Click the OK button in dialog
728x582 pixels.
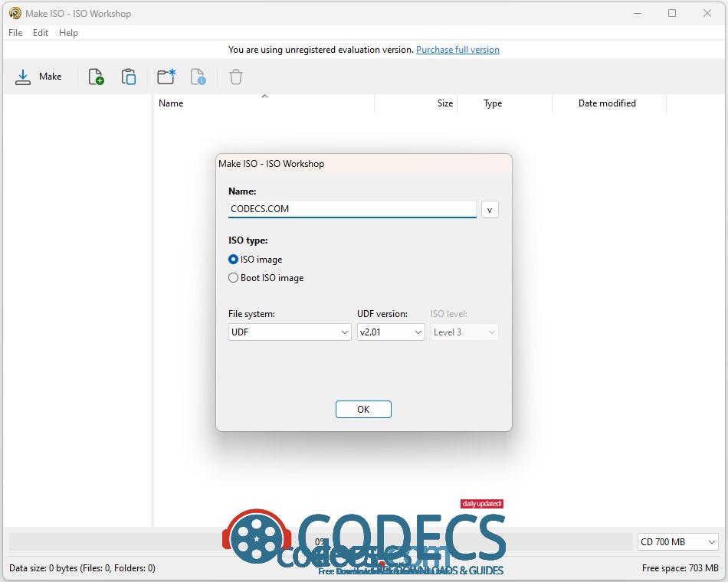coord(363,410)
